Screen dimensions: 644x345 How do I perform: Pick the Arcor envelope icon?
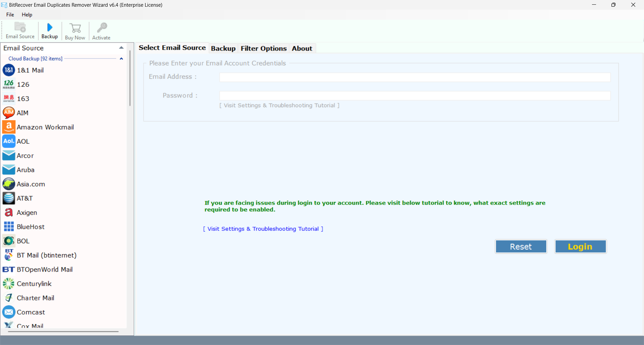pyautogui.click(x=9, y=155)
